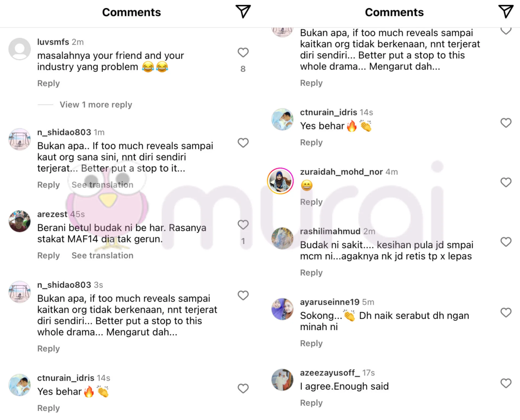Open rashilimahmud's username profile link
The width and height of the screenshot is (520, 420).
330,231
